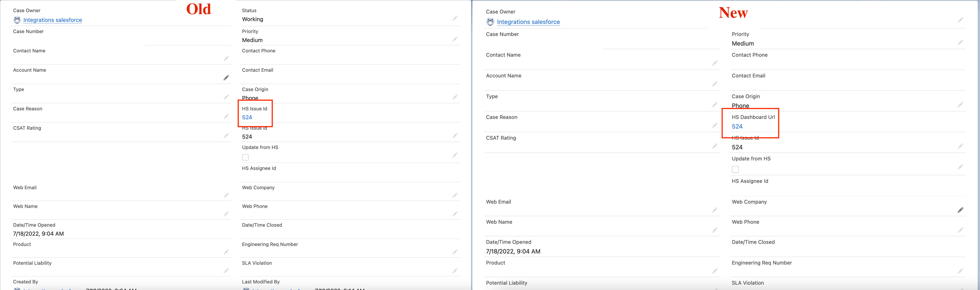Edit the Product field in Old panel

click(x=226, y=252)
